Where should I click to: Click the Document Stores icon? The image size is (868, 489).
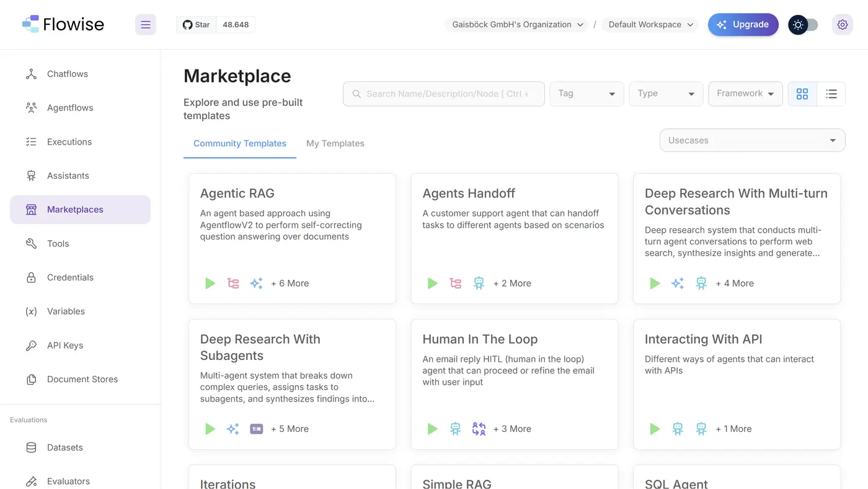[x=31, y=379]
